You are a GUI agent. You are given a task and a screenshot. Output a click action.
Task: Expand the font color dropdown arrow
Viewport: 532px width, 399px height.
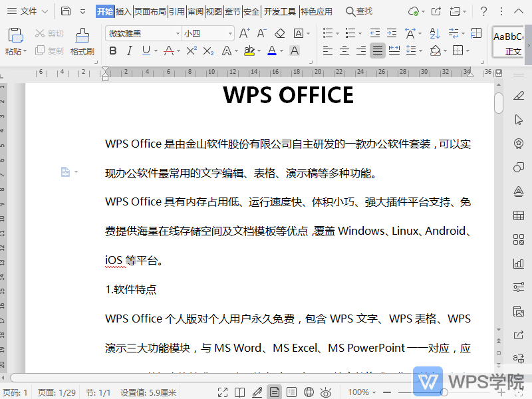click(280, 51)
